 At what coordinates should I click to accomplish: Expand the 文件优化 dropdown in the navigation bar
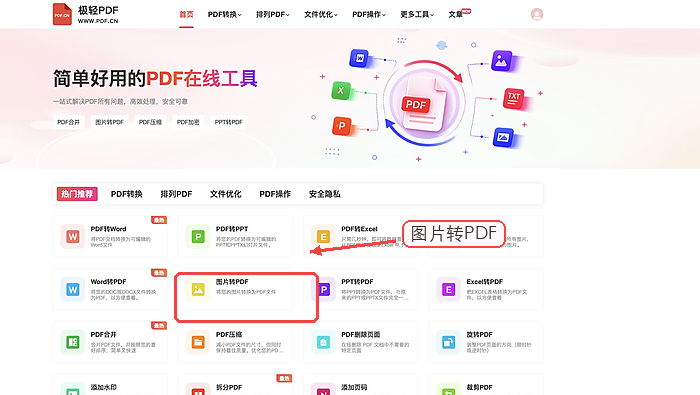pos(321,14)
